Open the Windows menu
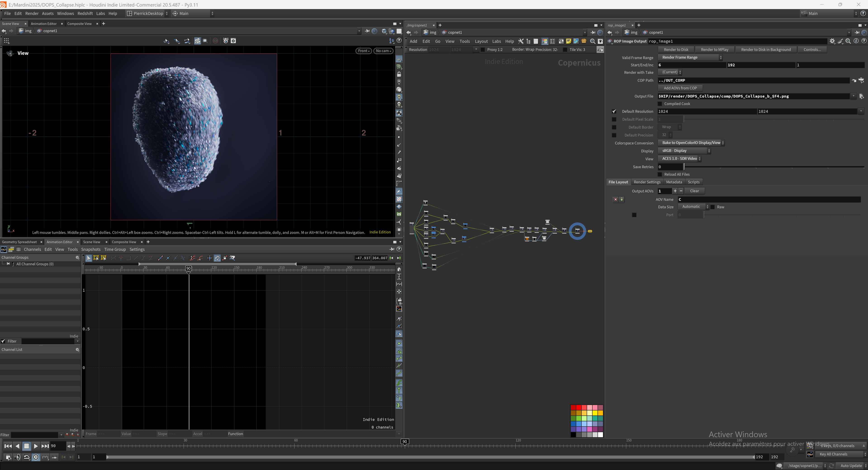The height and width of the screenshot is (470, 868). click(x=65, y=14)
